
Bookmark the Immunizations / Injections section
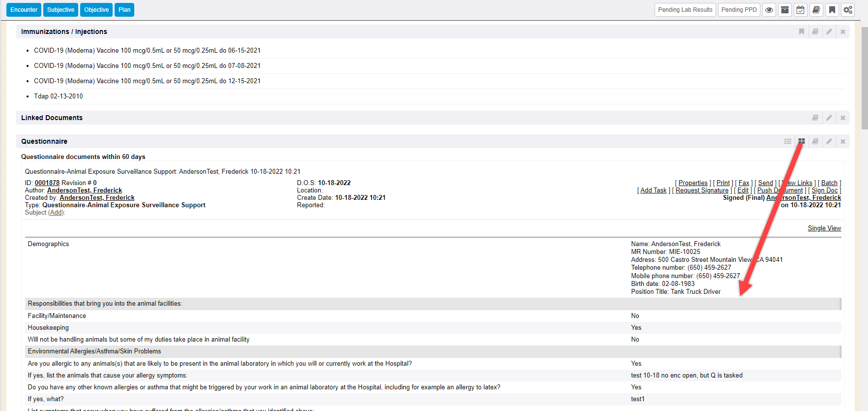pyautogui.click(x=802, y=32)
